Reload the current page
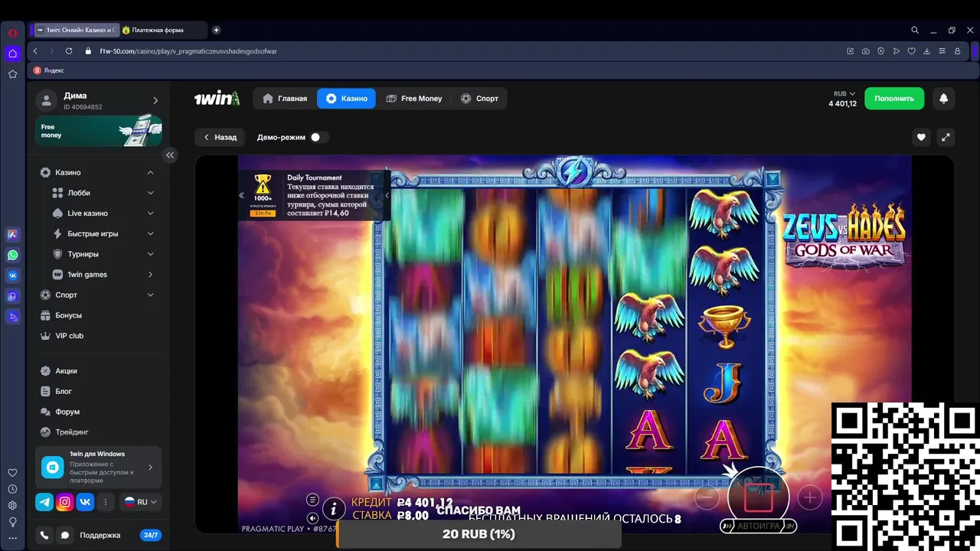980x551 pixels. (69, 51)
